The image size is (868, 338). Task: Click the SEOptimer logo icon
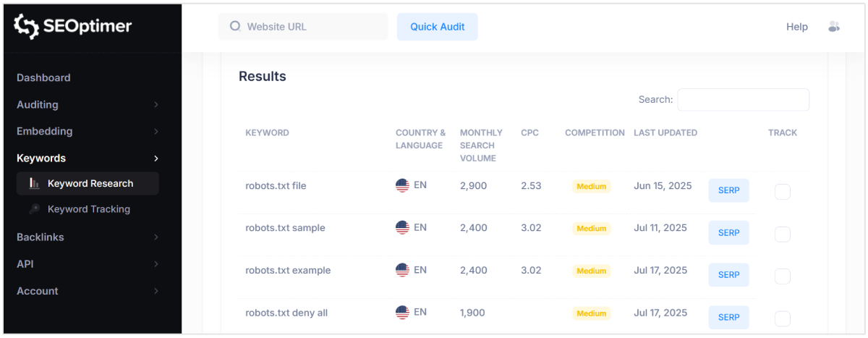pyautogui.click(x=26, y=27)
